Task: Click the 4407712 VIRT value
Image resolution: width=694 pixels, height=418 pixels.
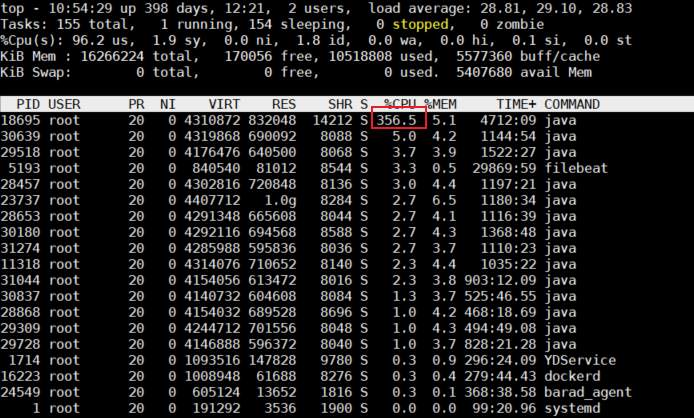Action: point(212,200)
